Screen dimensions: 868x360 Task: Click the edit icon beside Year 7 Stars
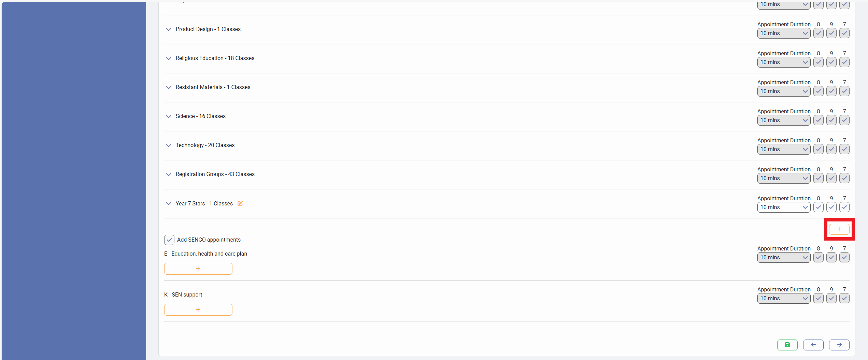coord(240,203)
